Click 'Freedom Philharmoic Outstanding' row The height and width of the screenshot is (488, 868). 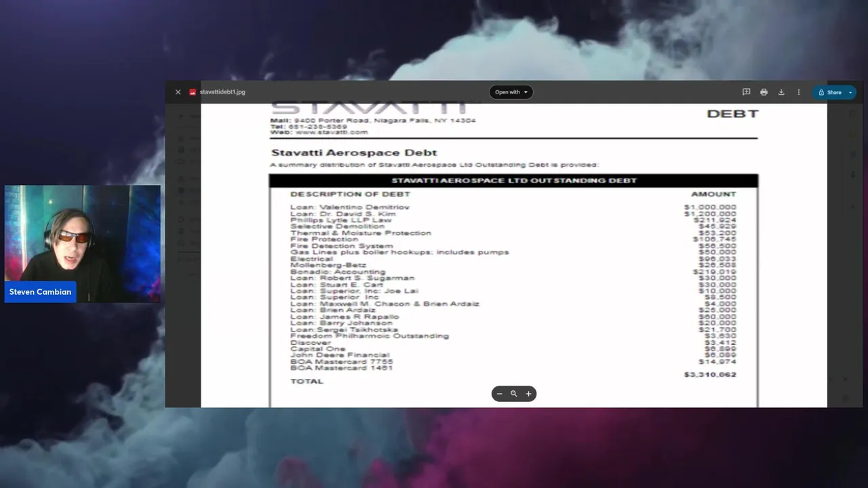click(x=513, y=336)
